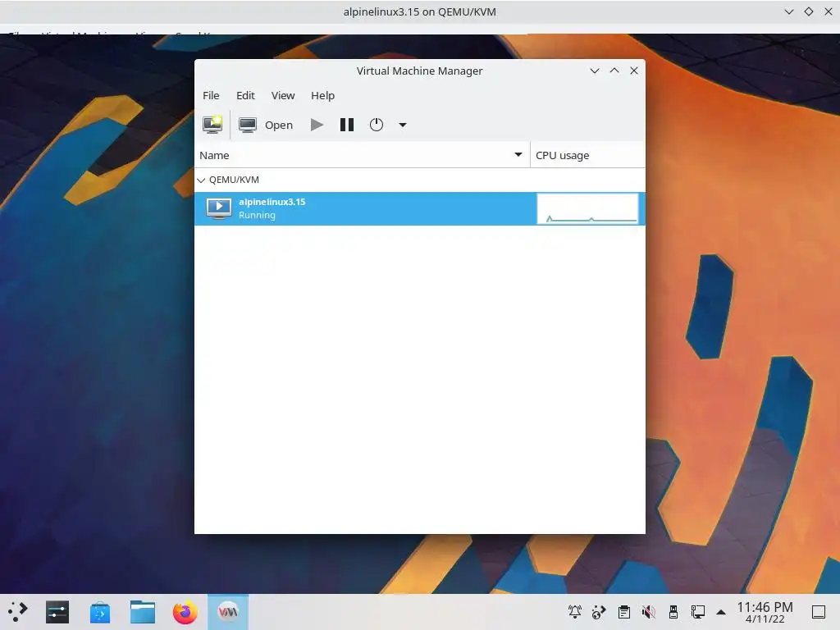The image size is (840, 630).
Task: Show hidden system tray icons arrow
Action: coord(721,612)
